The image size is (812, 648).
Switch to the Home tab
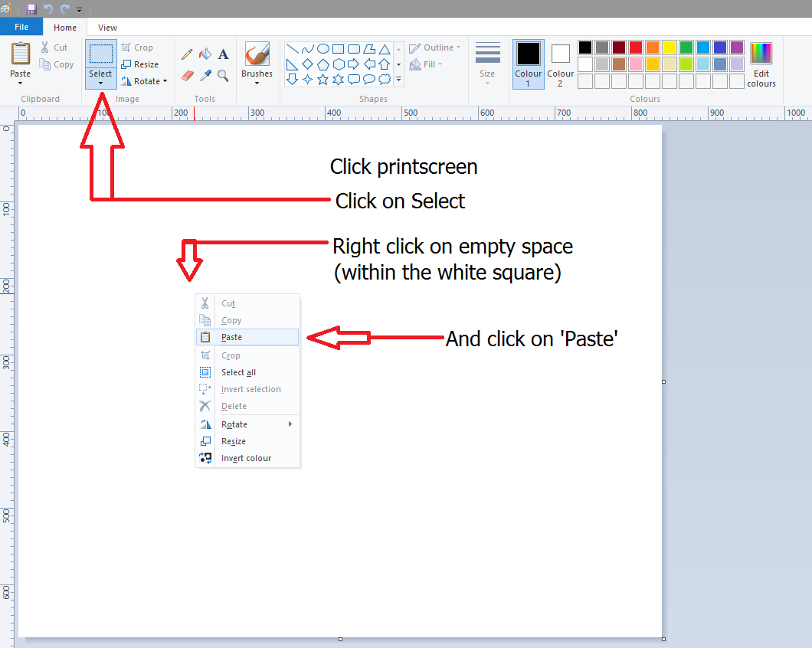[65, 28]
